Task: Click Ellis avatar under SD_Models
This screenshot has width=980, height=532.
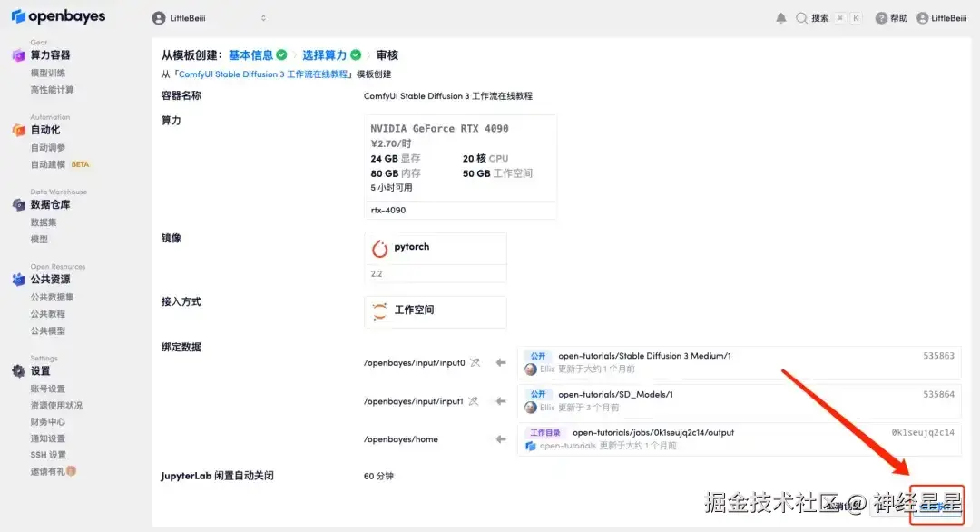Action: [x=531, y=408]
